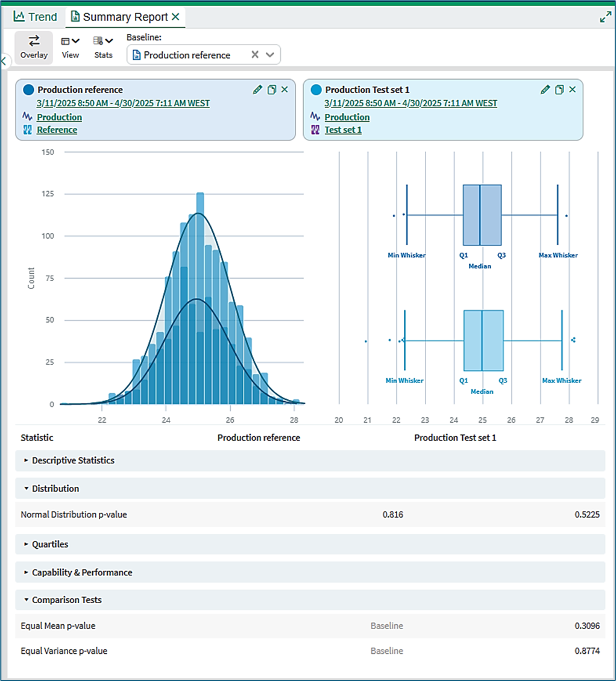This screenshot has width=616, height=681.
Task: Duplicate the Production reference card
Action: tap(272, 89)
